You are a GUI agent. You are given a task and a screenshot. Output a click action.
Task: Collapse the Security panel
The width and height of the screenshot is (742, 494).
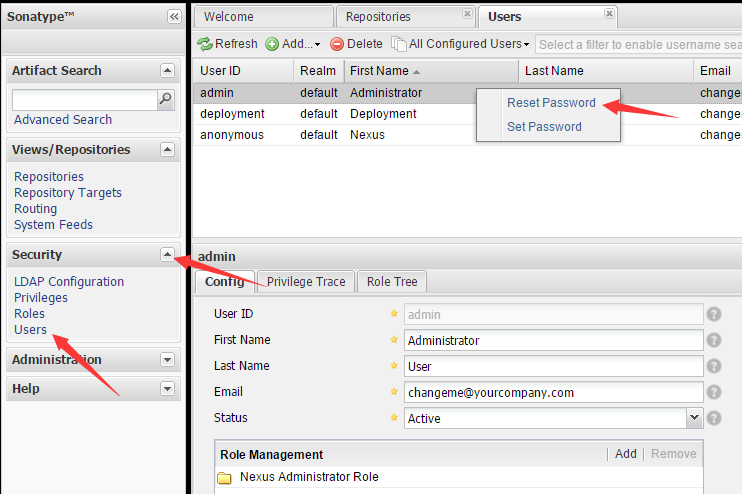[x=167, y=255]
